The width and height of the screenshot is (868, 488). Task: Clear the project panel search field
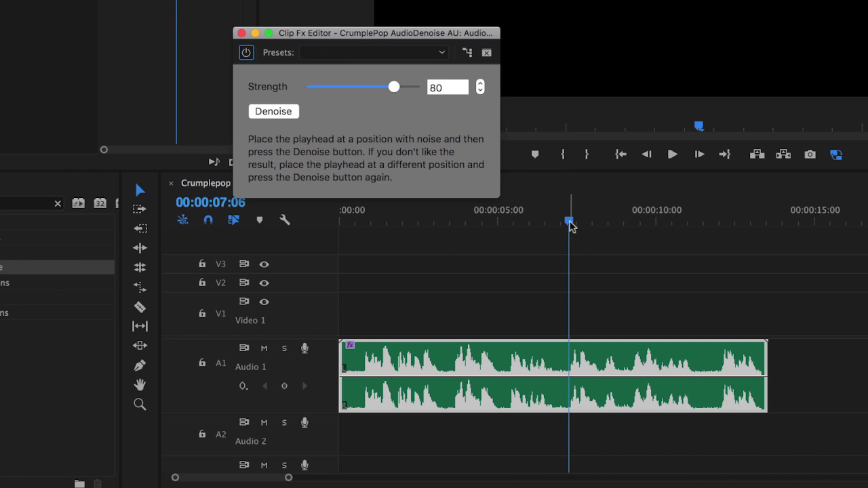point(58,203)
